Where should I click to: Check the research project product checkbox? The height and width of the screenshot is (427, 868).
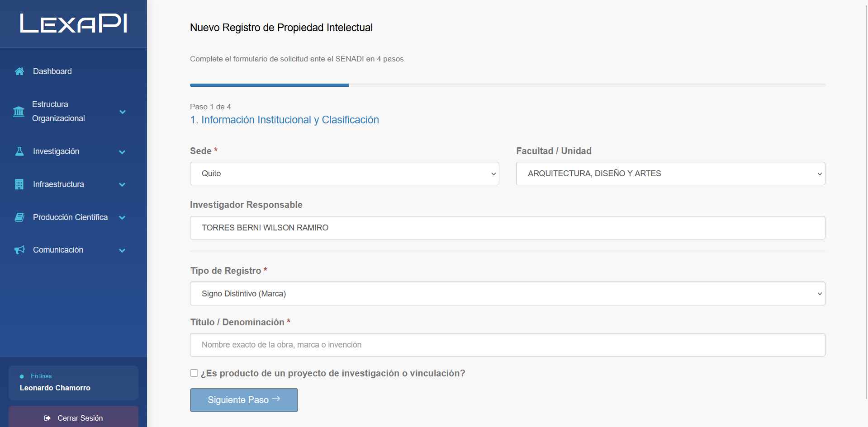pyautogui.click(x=194, y=373)
